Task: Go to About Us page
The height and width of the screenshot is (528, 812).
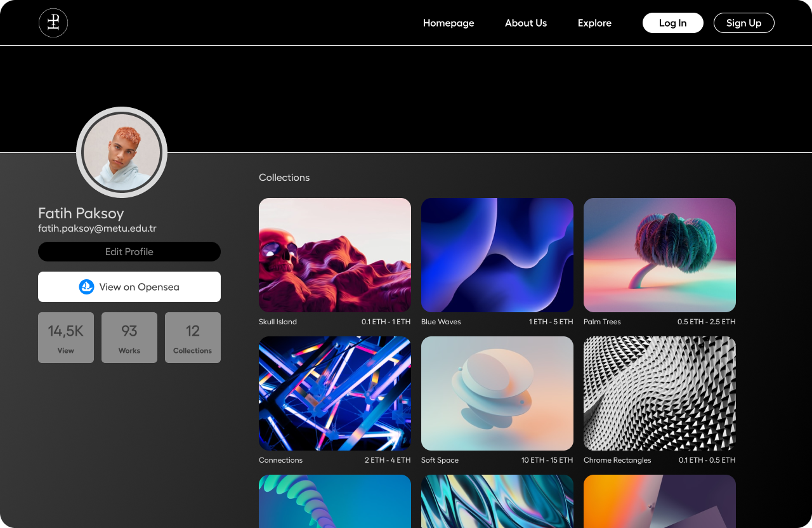Action: coord(526,23)
